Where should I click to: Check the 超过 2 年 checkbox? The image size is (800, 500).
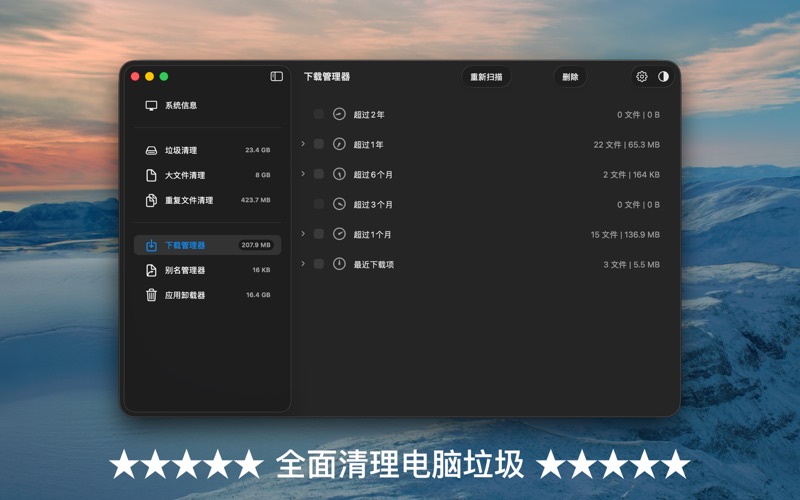click(319, 114)
